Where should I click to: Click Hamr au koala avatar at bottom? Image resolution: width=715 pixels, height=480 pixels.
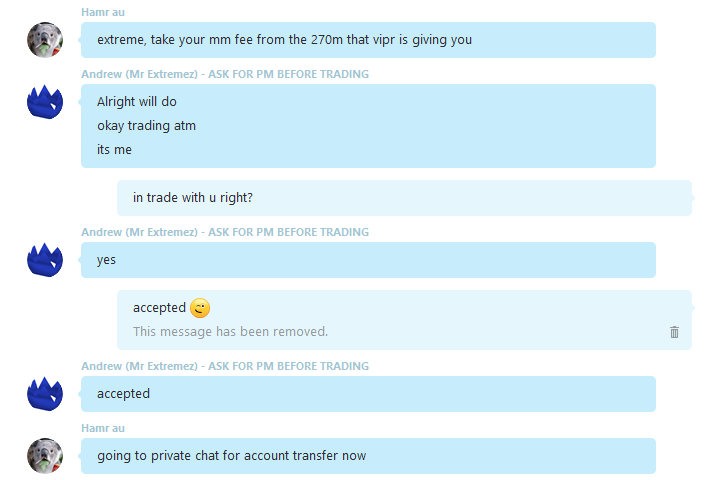coord(45,456)
